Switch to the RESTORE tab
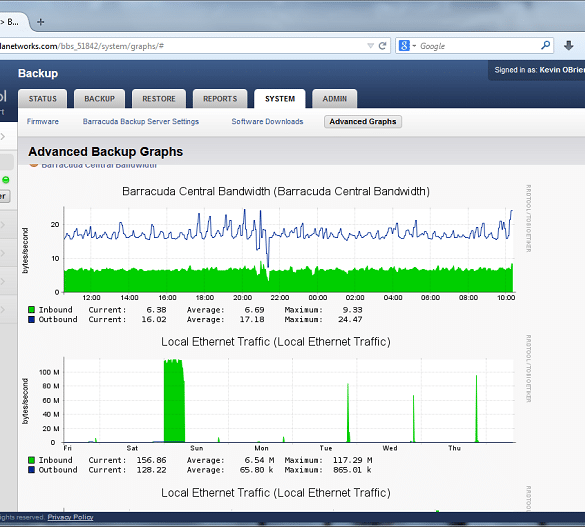The image size is (585, 527). pos(159,99)
